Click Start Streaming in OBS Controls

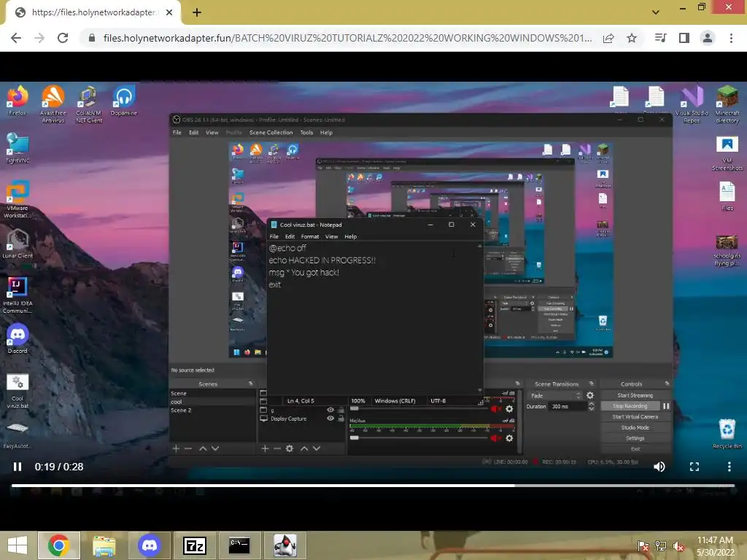[x=635, y=395]
